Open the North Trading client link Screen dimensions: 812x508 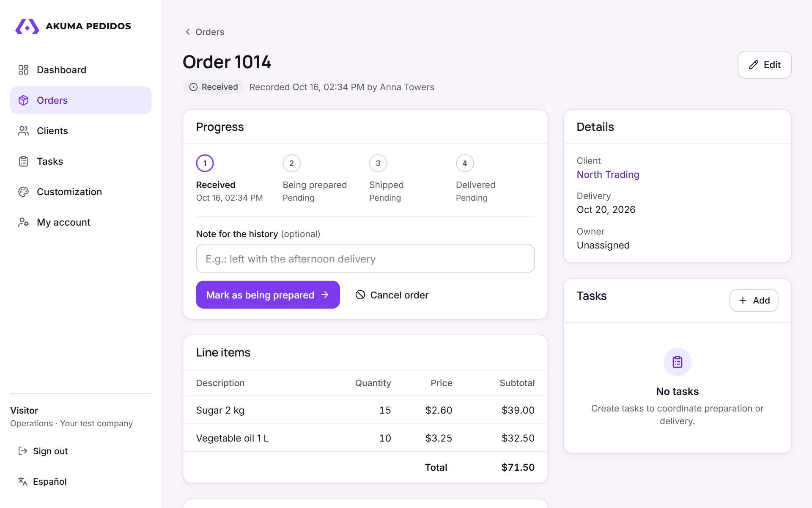[608, 174]
